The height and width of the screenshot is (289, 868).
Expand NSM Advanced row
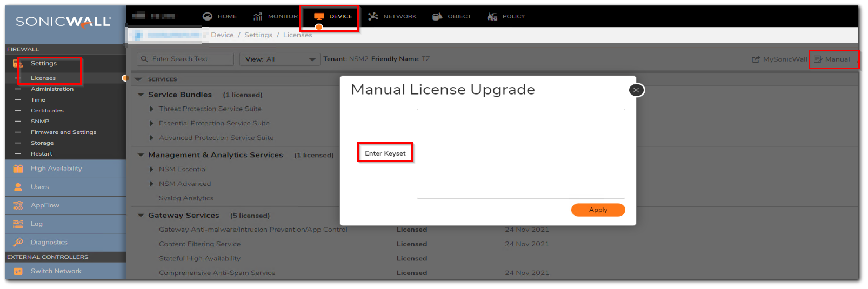pyautogui.click(x=151, y=184)
